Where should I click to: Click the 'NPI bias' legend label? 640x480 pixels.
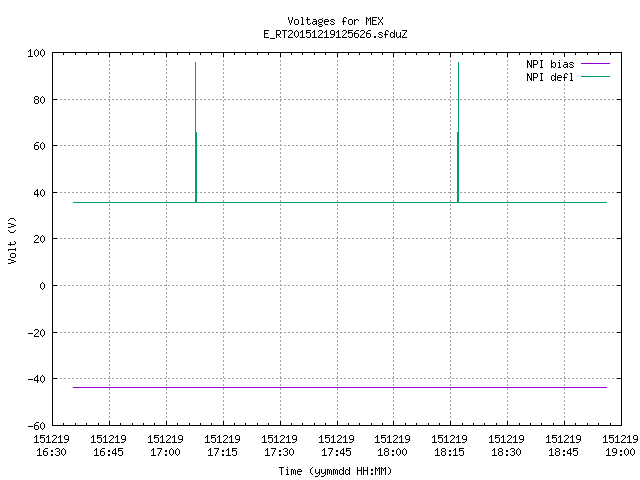tap(550, 64)
